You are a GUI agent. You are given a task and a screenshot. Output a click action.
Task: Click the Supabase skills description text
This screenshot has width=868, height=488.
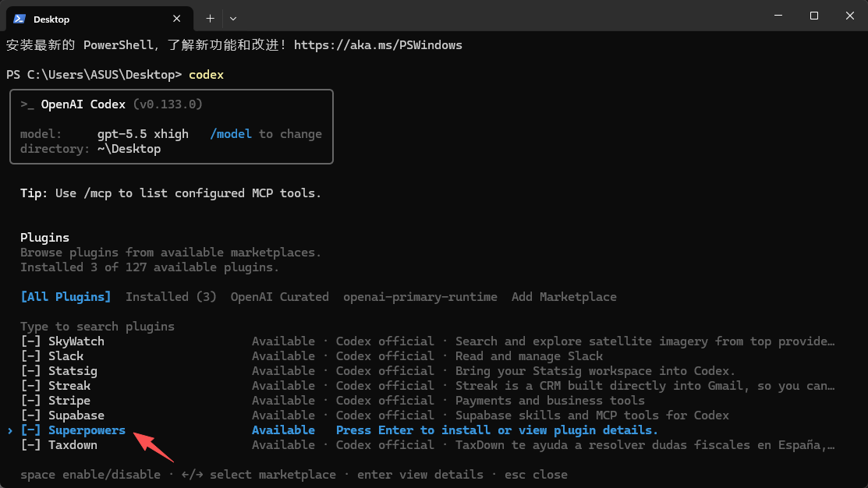coord(593,416)
